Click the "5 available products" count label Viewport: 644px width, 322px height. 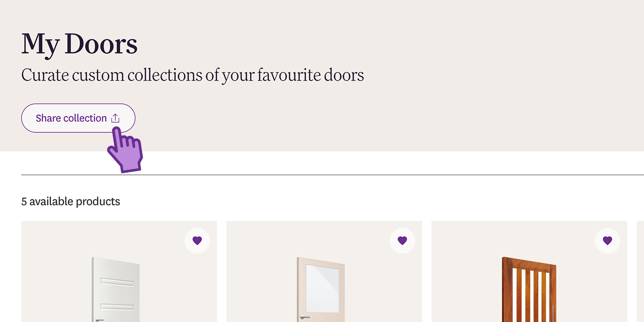[x=71, y=202]
